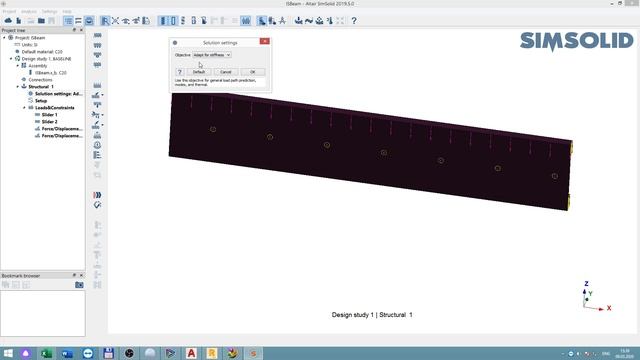
Task: Click the XYZ axis triad
Action: coord(596,297)
